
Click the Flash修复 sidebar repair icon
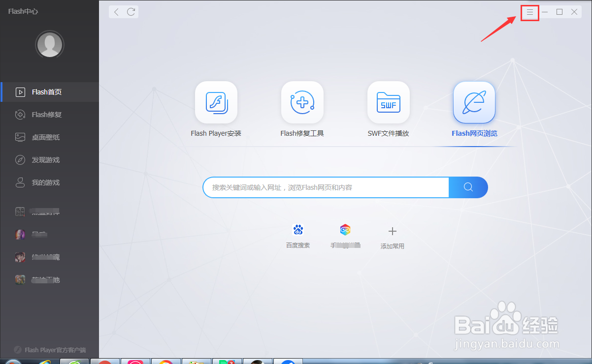click(20, 115)
